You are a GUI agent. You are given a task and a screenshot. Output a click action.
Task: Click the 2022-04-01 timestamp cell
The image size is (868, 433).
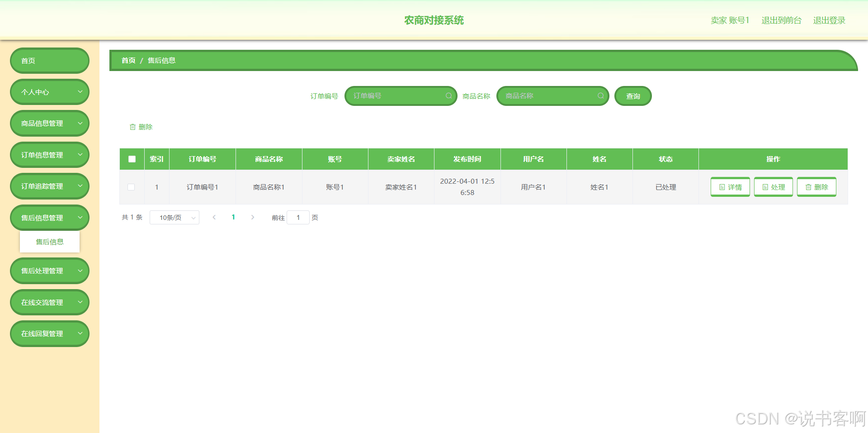click(x=467, y=187)
